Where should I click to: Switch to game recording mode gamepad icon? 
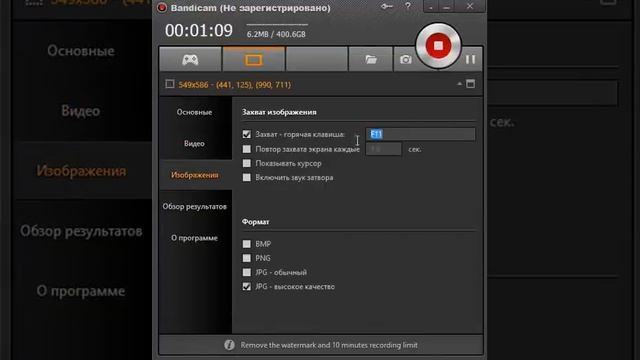pos(190,60)
